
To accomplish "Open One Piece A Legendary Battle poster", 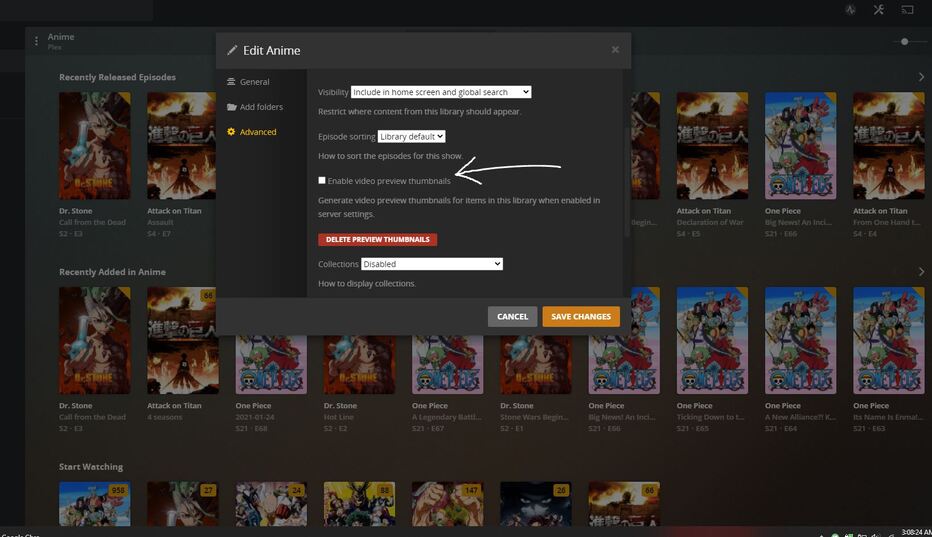I will click(448, 365).
